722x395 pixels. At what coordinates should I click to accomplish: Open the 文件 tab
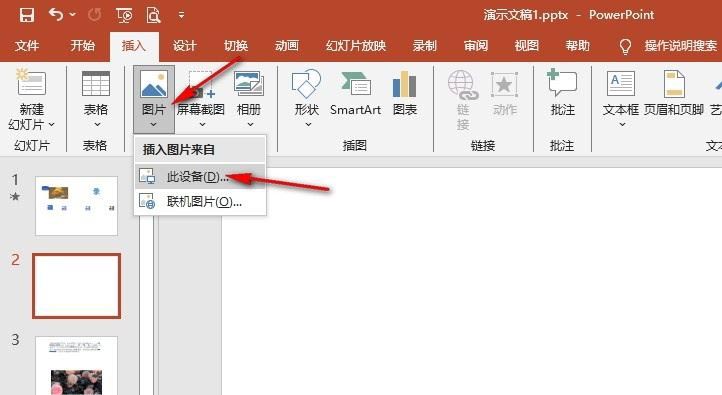coord(27,46)
